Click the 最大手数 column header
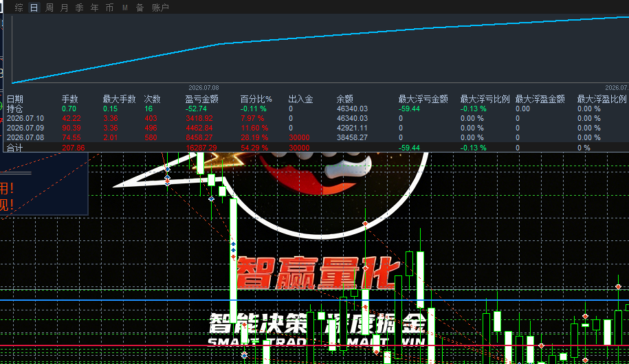 pyautogui.click(x=119, y=99)
